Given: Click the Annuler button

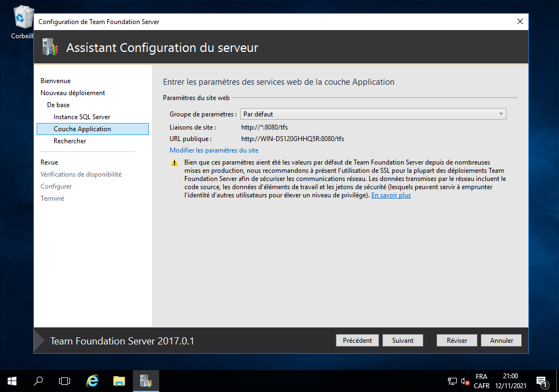Looking at the screenshot, I should point(501,340).
